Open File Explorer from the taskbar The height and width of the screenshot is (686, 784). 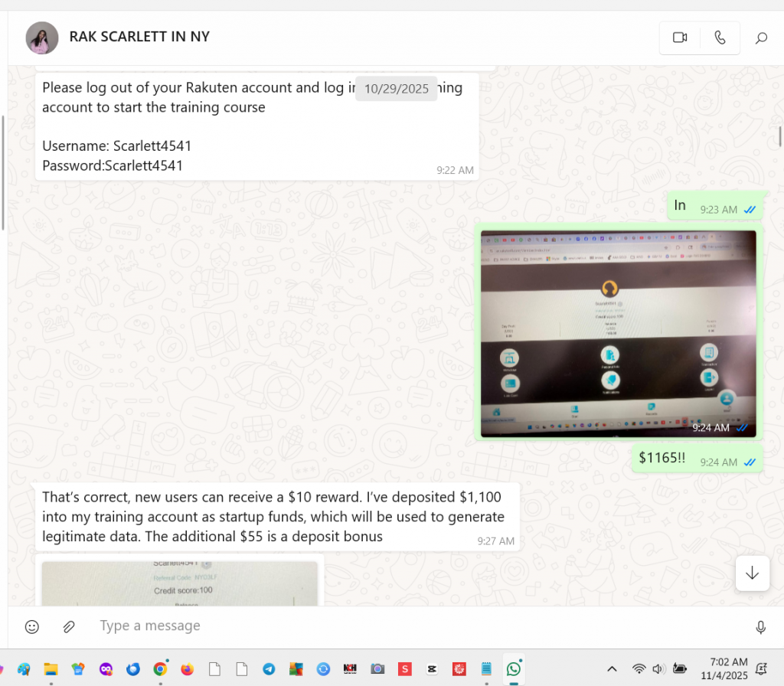point(51,668)
